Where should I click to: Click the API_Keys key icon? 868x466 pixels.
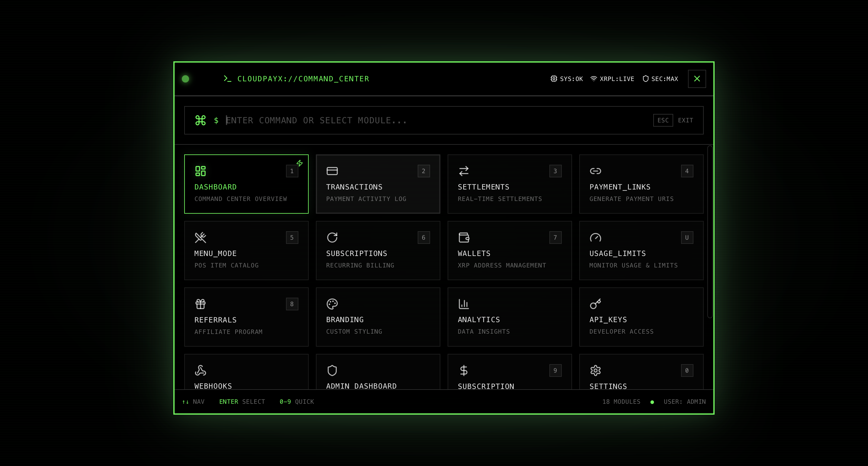(595, 303)
